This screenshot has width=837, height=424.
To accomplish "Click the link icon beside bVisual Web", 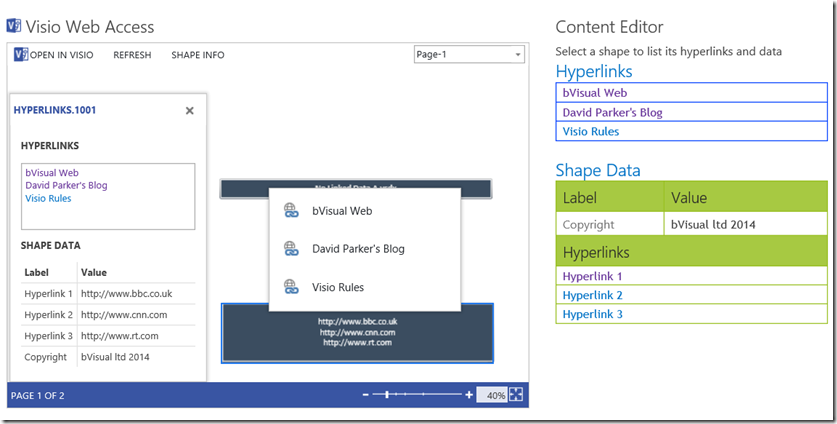I will [x=291, y=211].
